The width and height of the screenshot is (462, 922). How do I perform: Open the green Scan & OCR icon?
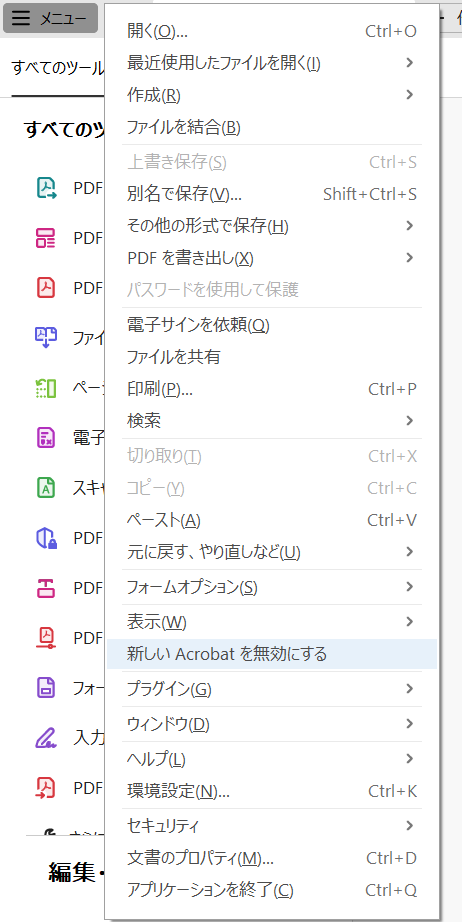(46, 487)
